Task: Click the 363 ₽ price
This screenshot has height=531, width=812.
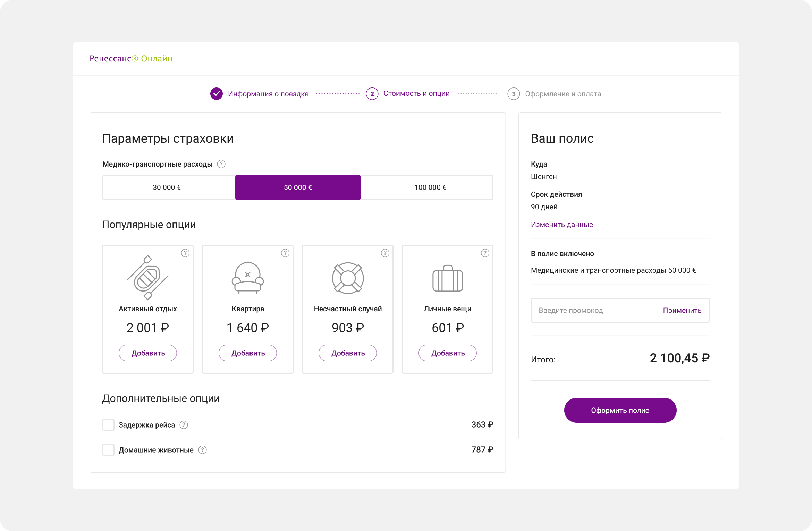Action: [482, 424]
